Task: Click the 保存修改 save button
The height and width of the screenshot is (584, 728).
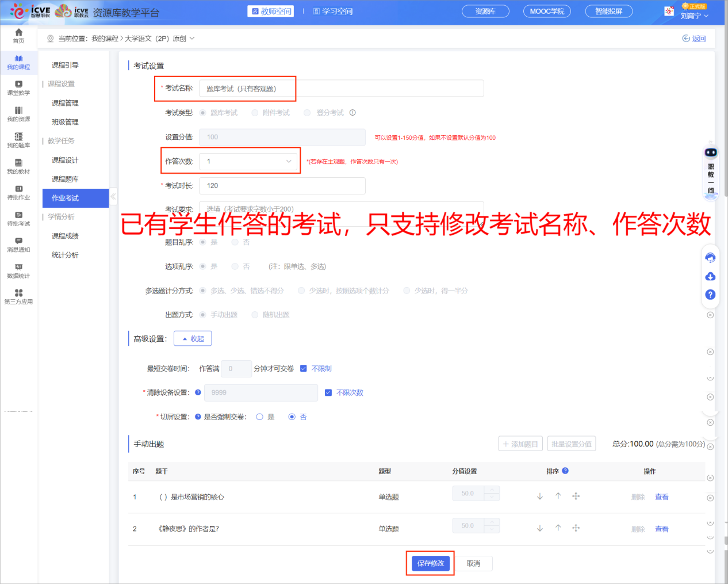Action: [430, 563]
